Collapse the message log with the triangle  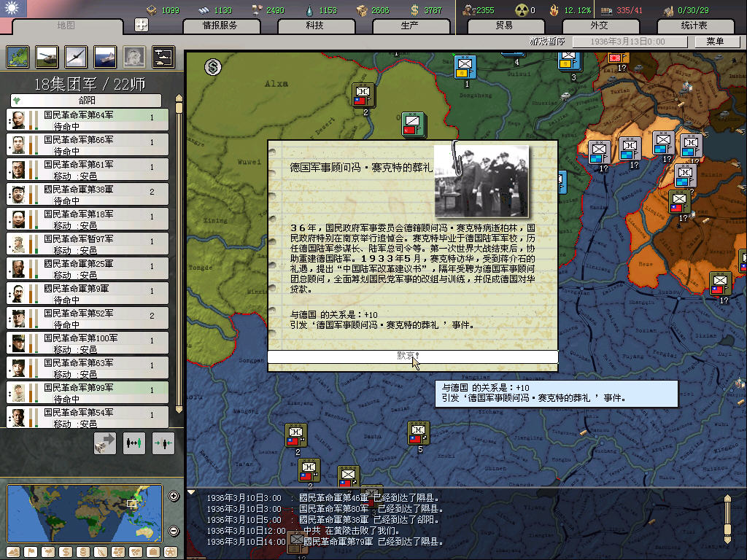coord(191,492)
